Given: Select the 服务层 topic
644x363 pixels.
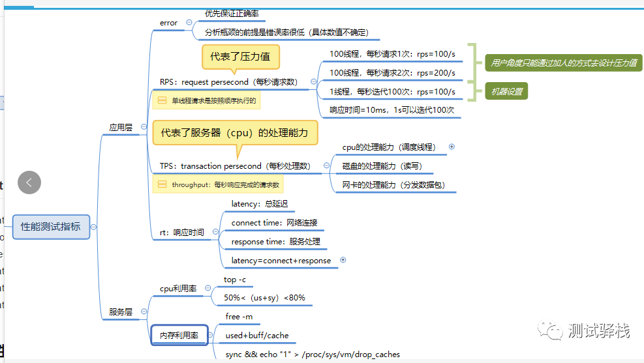Looking at the screenshot, I should click(x=121, y=312).
